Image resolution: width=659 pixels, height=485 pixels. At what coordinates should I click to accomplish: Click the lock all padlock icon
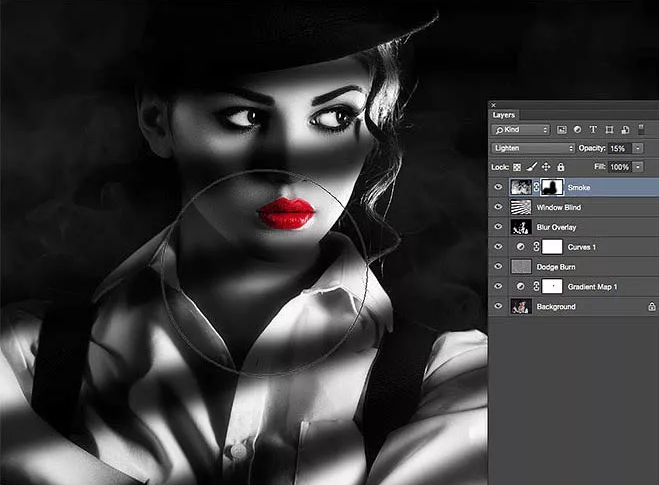[560, 166]
